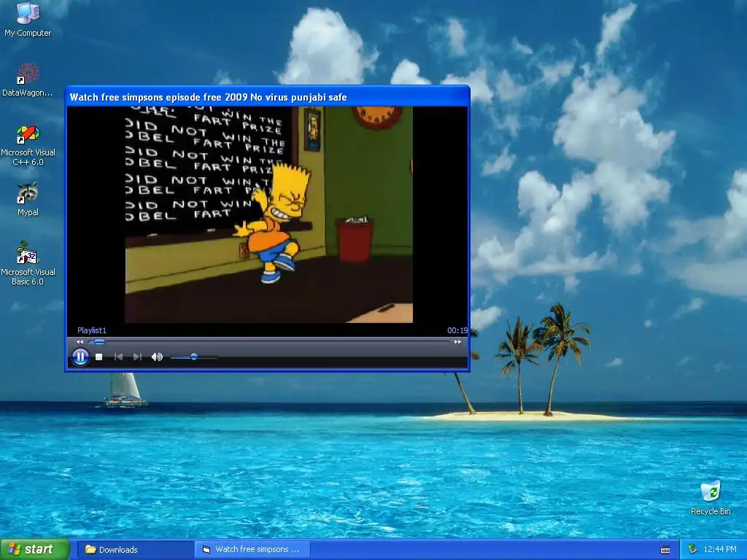
Task: Switch to Downloads taskbar window
Action: click(135, 550)
